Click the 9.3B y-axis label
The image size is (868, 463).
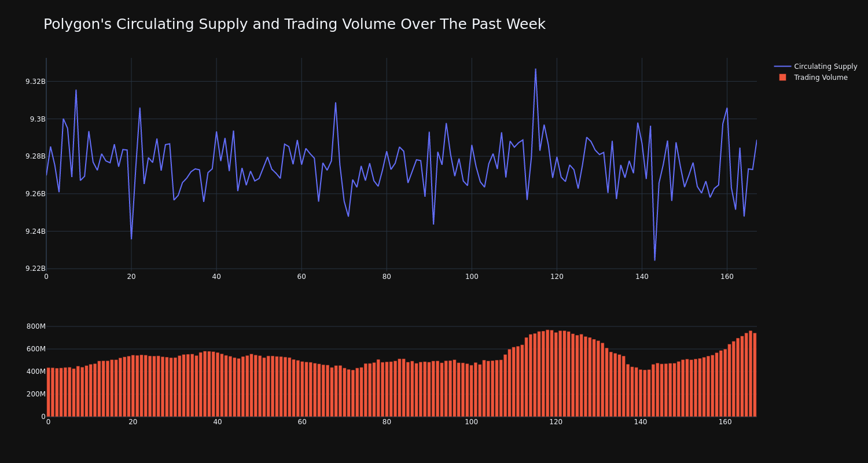(38, 119)
